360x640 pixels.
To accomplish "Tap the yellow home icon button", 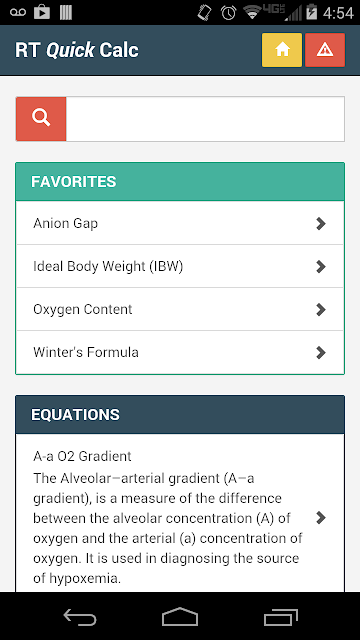I will coord(282,50).
